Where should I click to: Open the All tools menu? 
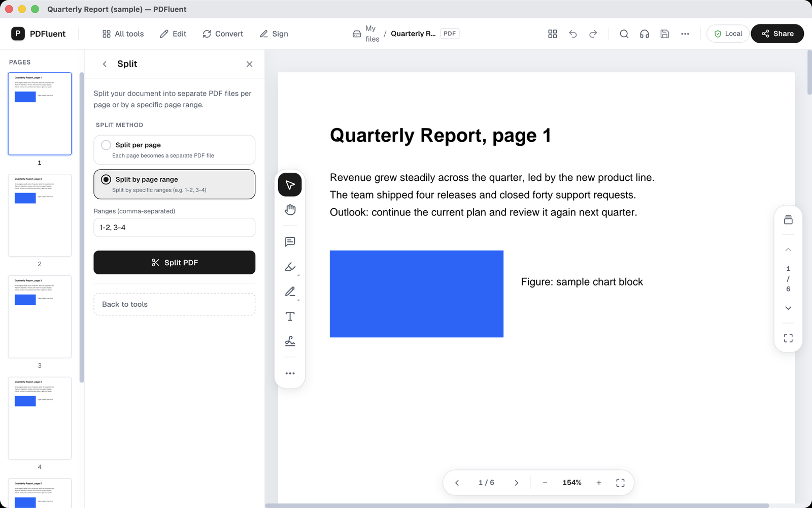coord(123,34)
